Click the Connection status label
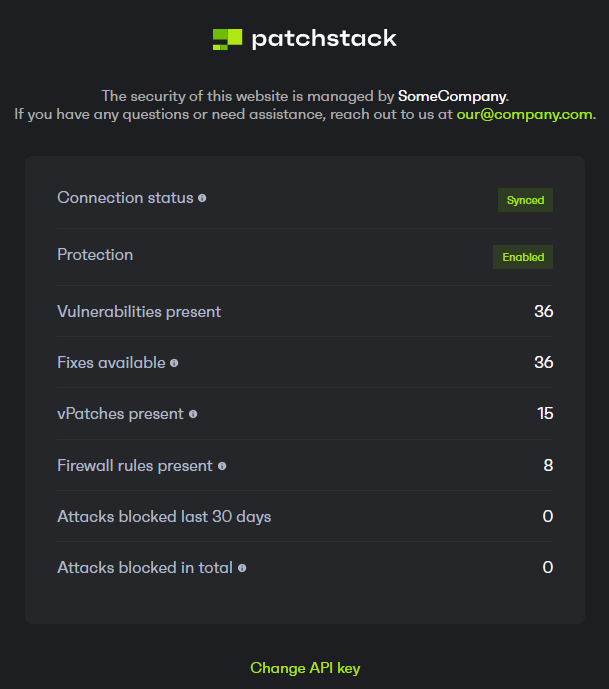609x689 pixels. click(125, 198)
